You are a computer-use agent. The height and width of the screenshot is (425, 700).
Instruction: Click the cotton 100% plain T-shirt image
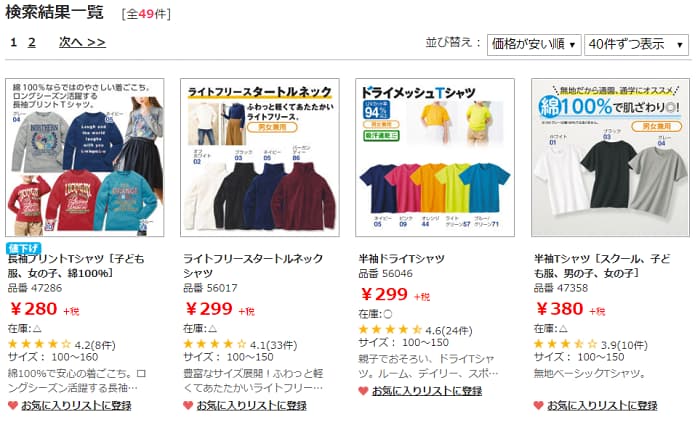[610, 158]
